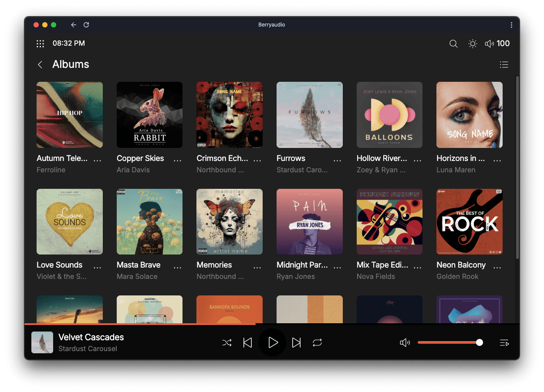Open the browser kebab menu
544x392 pixels.
pyautogui.click(x=511, y=25)
